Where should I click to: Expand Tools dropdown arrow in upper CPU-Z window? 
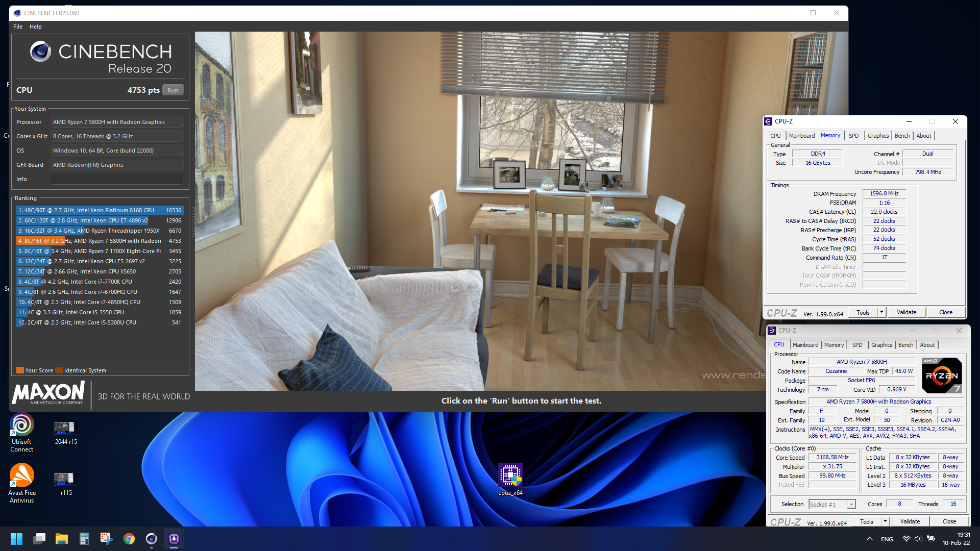881,313
